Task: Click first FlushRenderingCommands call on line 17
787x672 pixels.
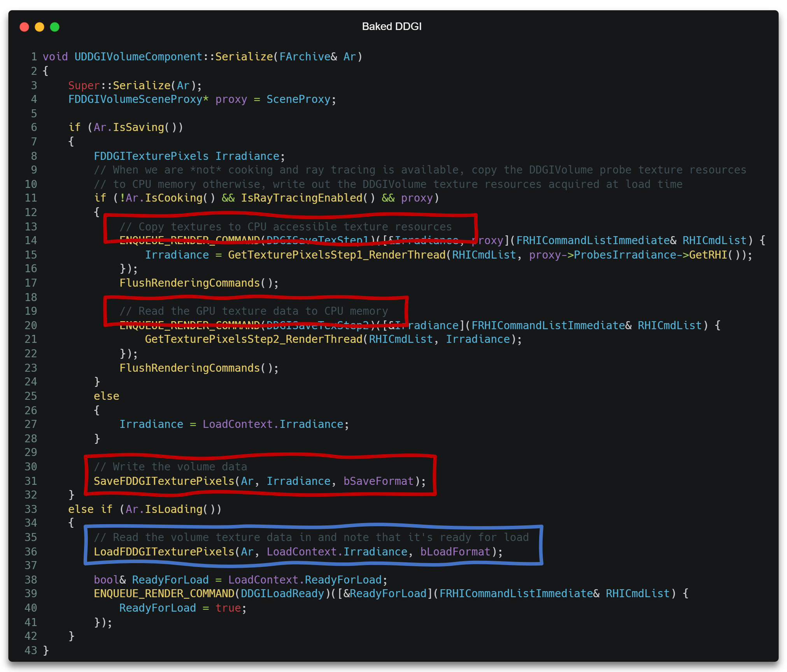Action: tap(189, 283)
